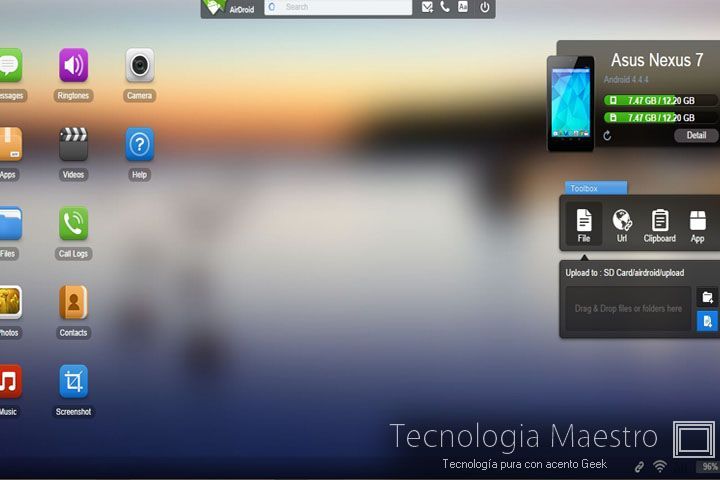Viewport: 720px width, 480px height.
Task: Open the Photos app icon
Action: click(9, 302)
